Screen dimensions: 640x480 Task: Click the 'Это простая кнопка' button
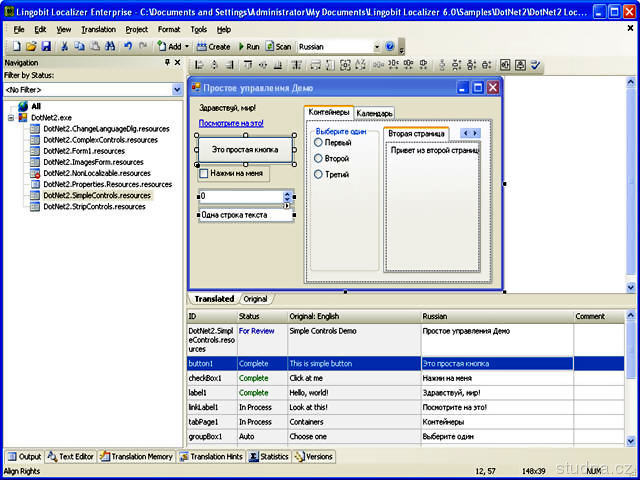click(x=245, y=149)
